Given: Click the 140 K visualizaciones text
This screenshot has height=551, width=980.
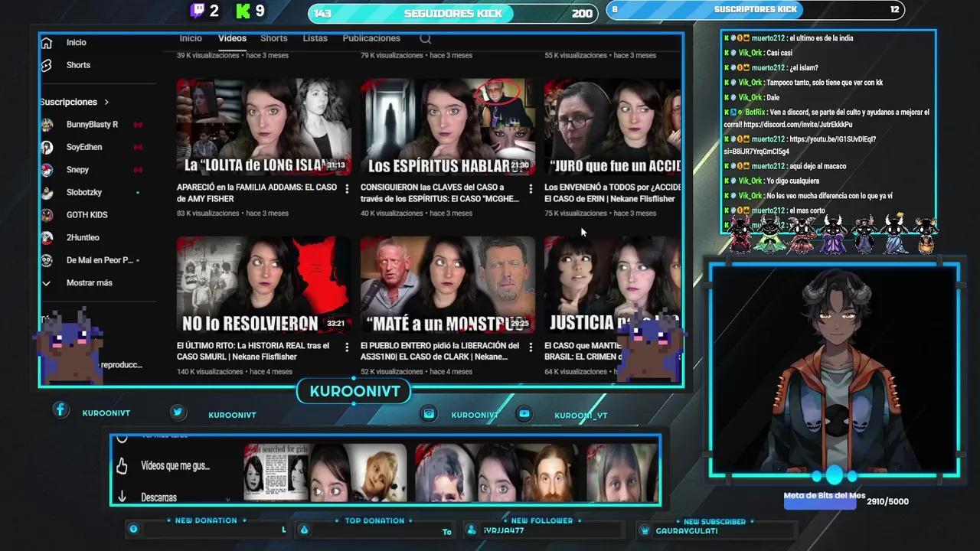Looking at the screenshot, I should coord(210,372).
